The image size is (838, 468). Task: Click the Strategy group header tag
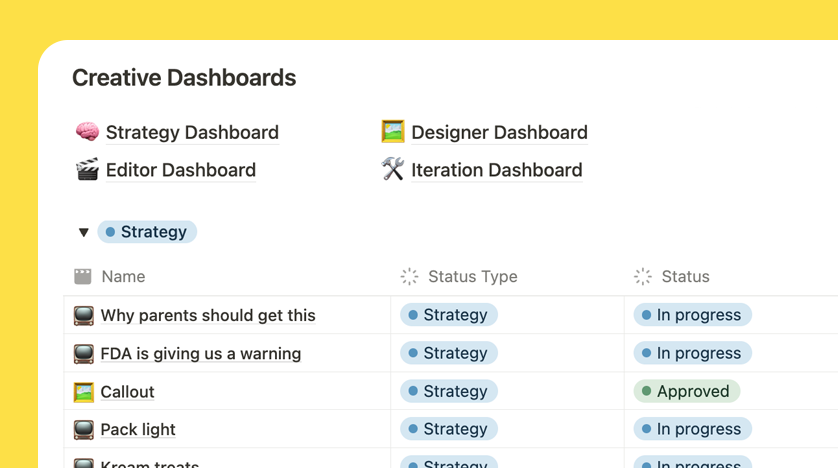[147, 232]
